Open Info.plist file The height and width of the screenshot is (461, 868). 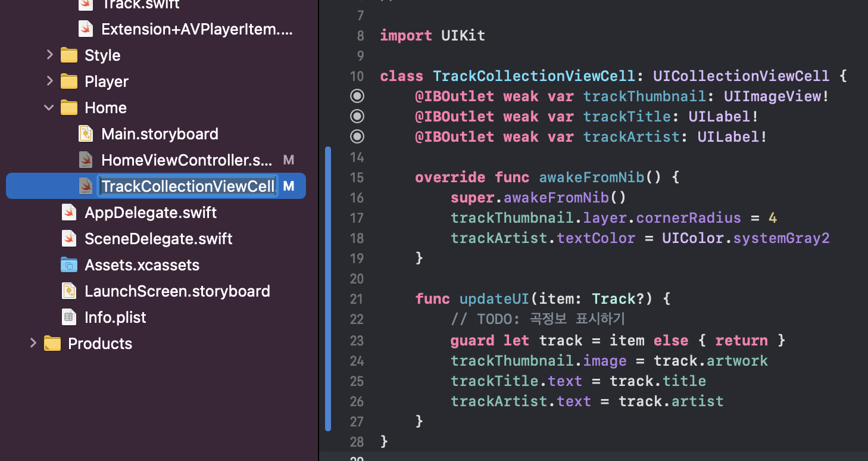[115, 317]
